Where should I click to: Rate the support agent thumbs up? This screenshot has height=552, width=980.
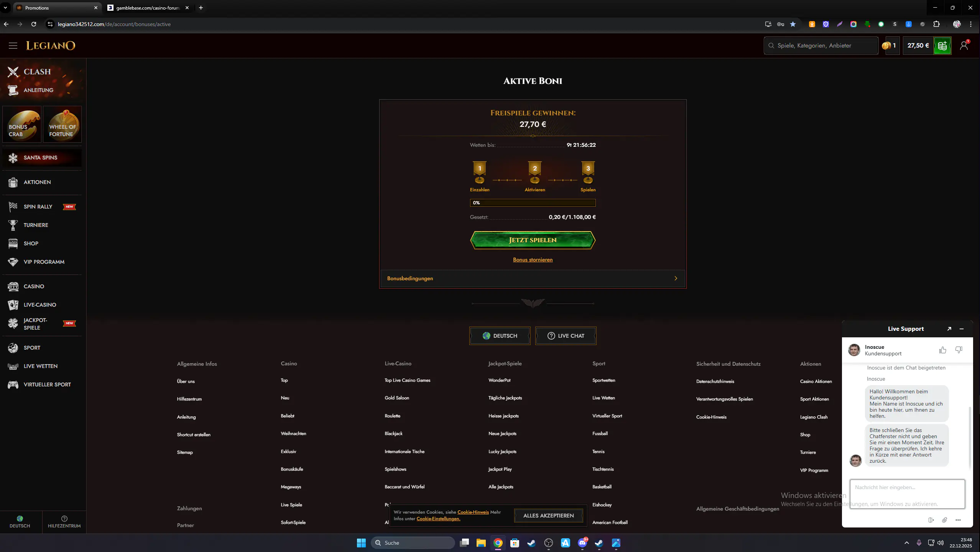pyautogui.click(x=943, y=350)
